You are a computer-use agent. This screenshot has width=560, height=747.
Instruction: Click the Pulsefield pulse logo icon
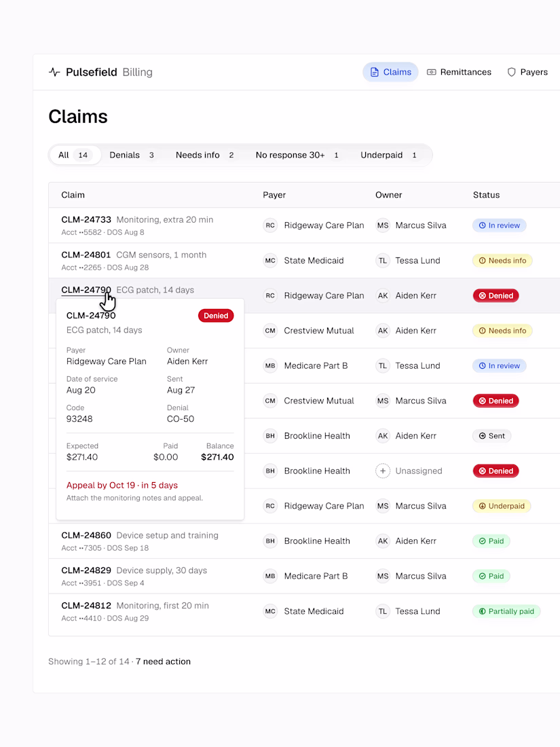(54, 72)
